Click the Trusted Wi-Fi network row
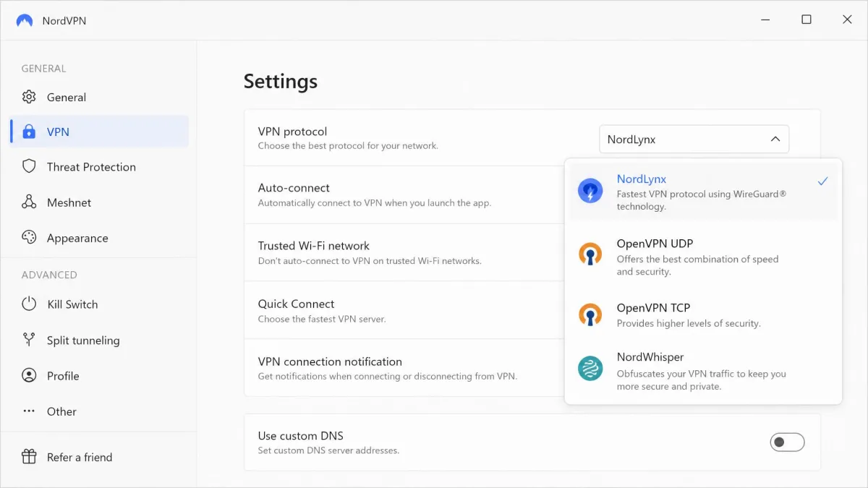 pyautogui.click(x=404, y=252)
